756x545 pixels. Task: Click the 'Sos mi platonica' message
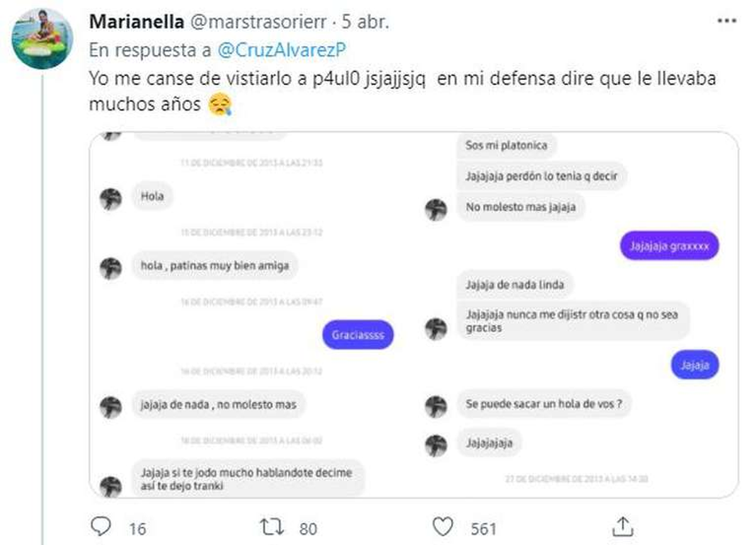click(x=506, y=146)
